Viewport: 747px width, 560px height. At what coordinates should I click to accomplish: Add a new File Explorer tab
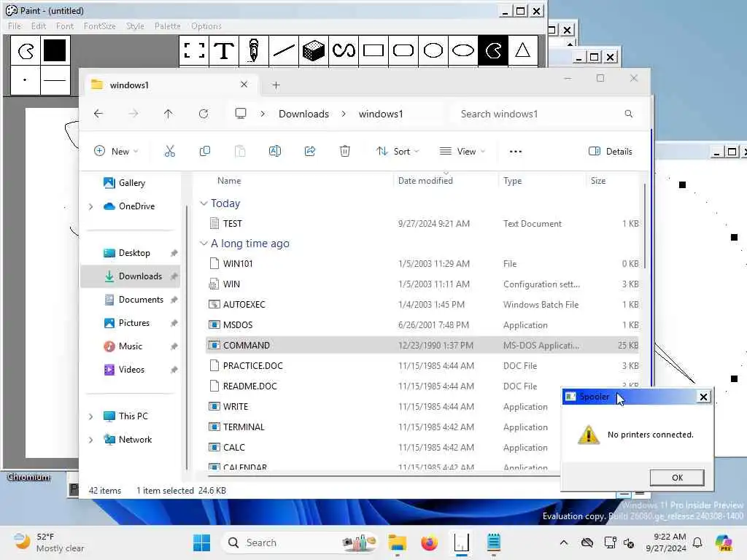click(x=276, y=85)
